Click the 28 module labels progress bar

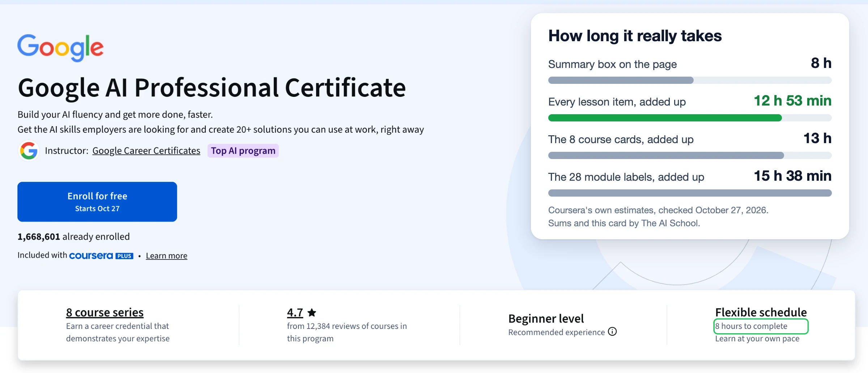coord(690,193)
